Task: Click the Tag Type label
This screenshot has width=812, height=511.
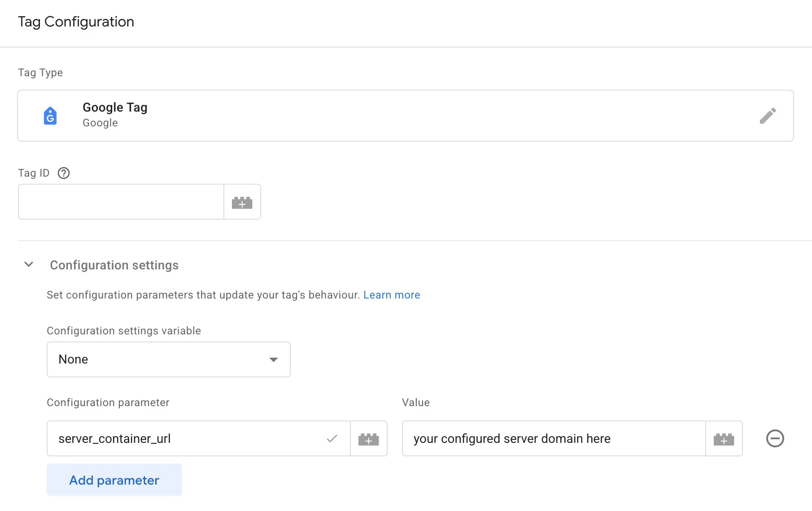Action: tap(40, 73)
